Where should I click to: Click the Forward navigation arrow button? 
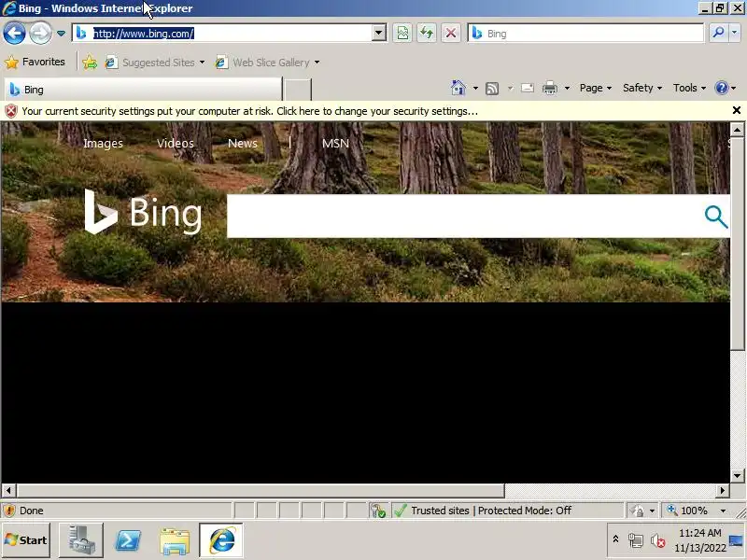click(x=40, y=34)
